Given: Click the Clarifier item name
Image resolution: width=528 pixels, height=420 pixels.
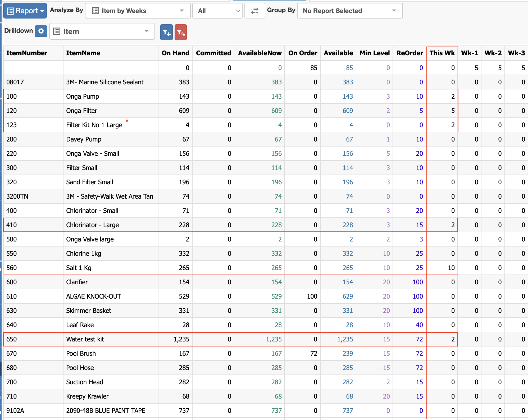Looking at the screenshot, I should [x=77, y=282].
